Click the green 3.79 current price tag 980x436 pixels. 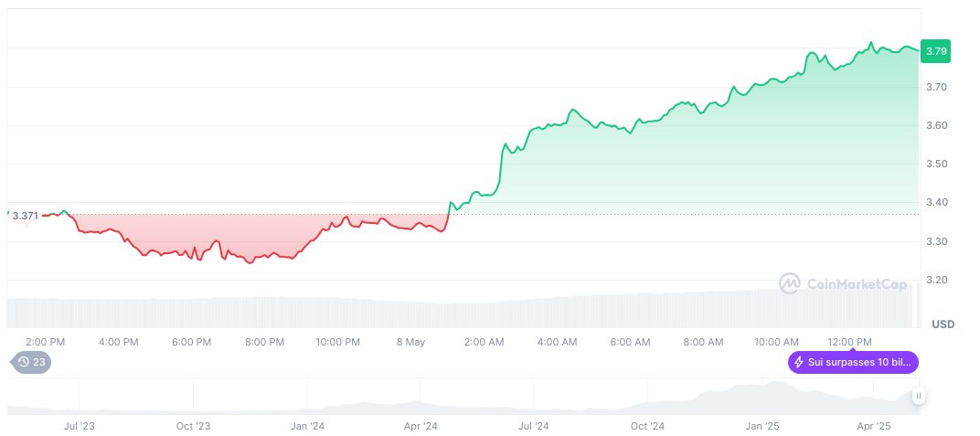[935, 51]
